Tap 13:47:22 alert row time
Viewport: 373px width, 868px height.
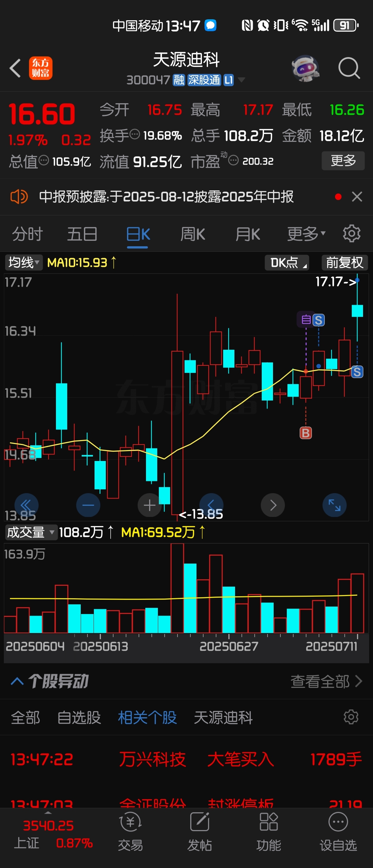pos(42,759)
